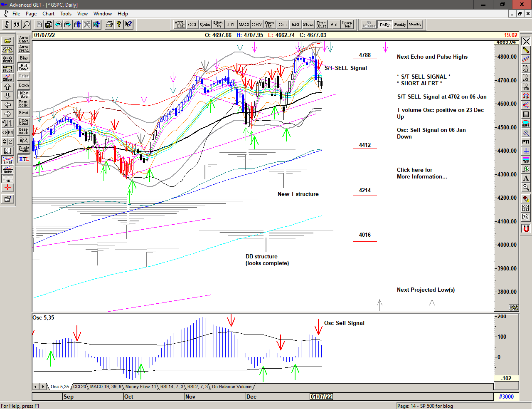This screenshot has width=532, height=409.
Task: Click the magnifying glass search icon
Action: [26, 25]
